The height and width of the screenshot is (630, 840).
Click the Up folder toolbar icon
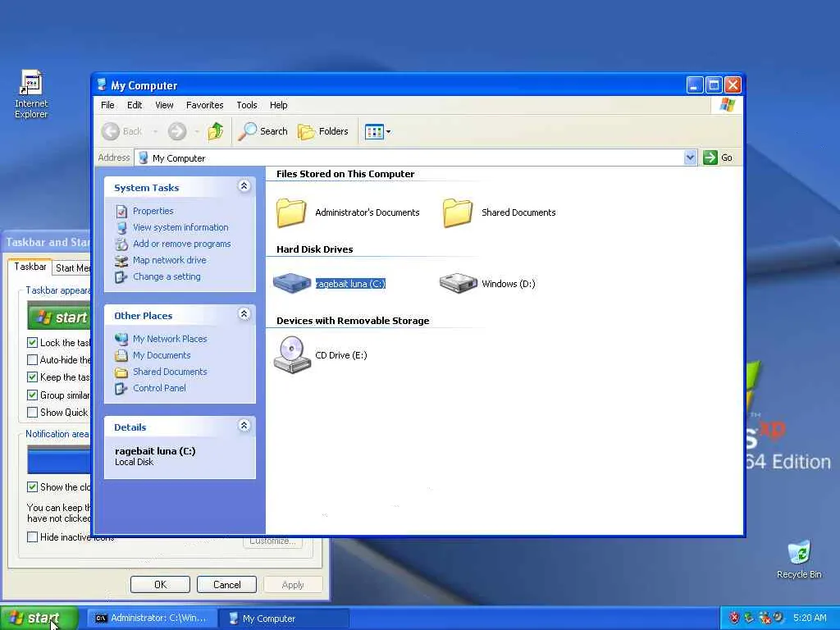coord(216,131)
